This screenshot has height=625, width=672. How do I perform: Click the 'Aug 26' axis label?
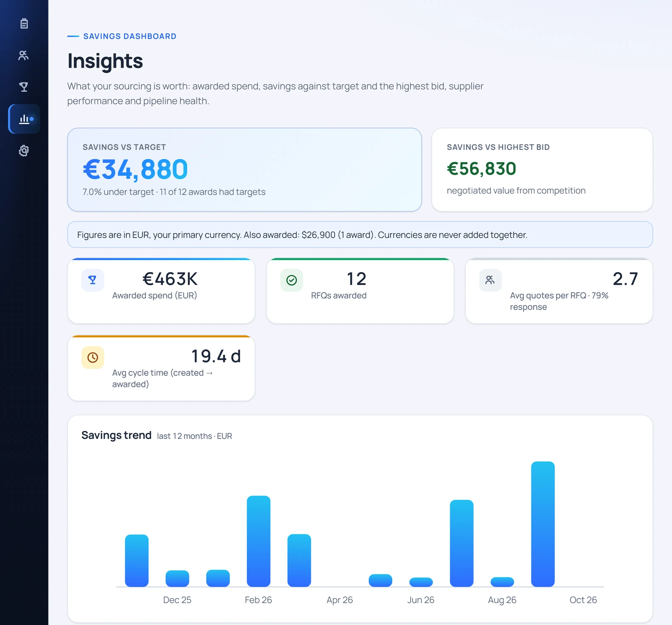point(502,600)
